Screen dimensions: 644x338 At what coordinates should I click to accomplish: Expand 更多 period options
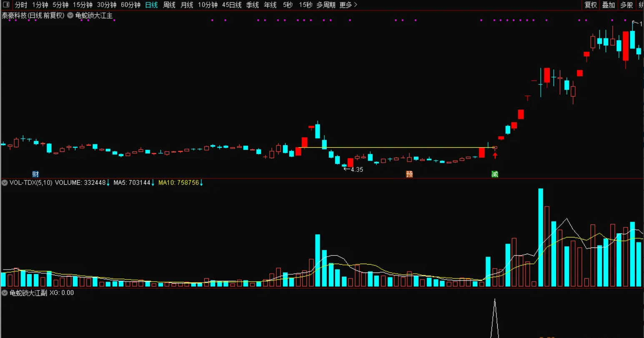coord(348,5)
